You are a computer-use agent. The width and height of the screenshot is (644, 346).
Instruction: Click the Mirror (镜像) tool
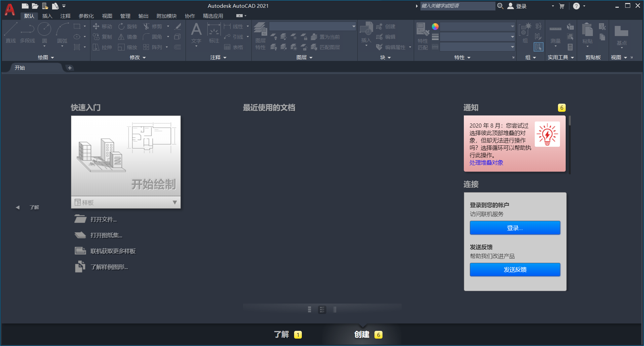coord(128,37)
